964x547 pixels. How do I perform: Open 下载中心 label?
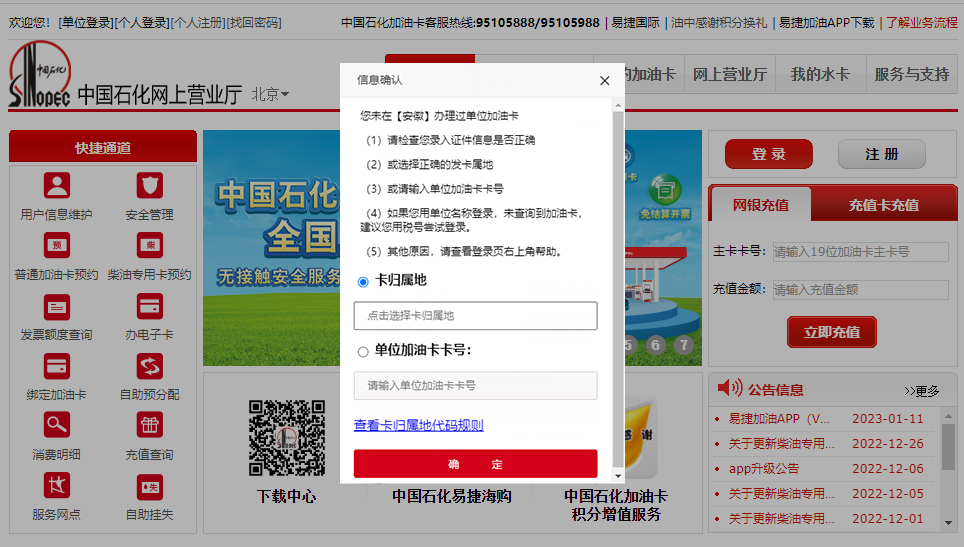click(286, 496)
